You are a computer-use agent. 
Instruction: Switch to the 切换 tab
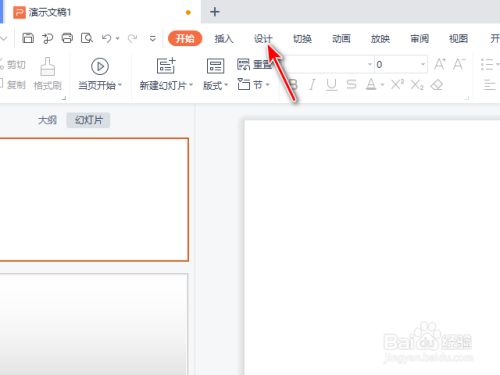[x=302, y=39]
